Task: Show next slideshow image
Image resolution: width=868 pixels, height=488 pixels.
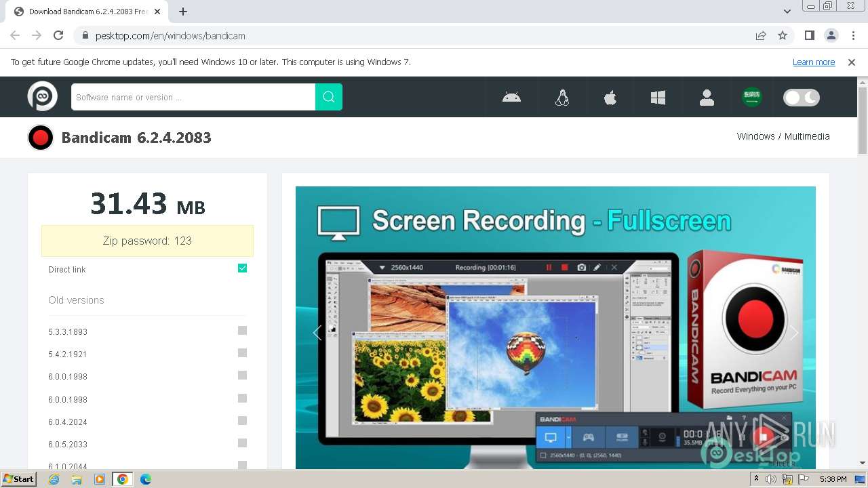Action: 794,332
